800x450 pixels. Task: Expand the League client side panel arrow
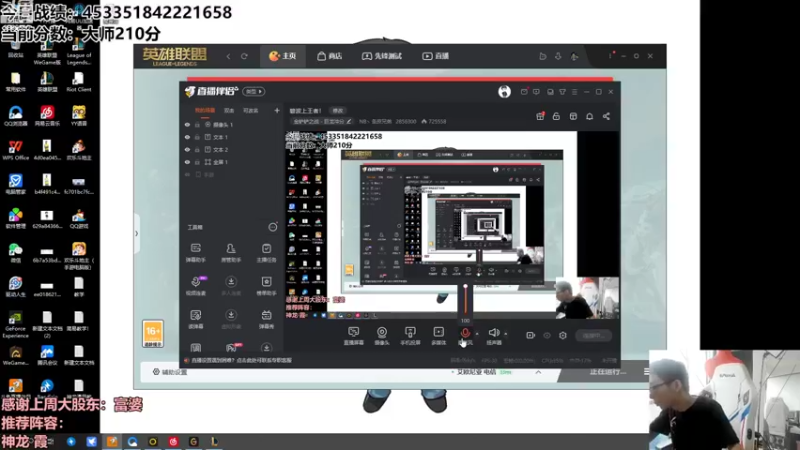pyautogui.click(x=136, y=234)
